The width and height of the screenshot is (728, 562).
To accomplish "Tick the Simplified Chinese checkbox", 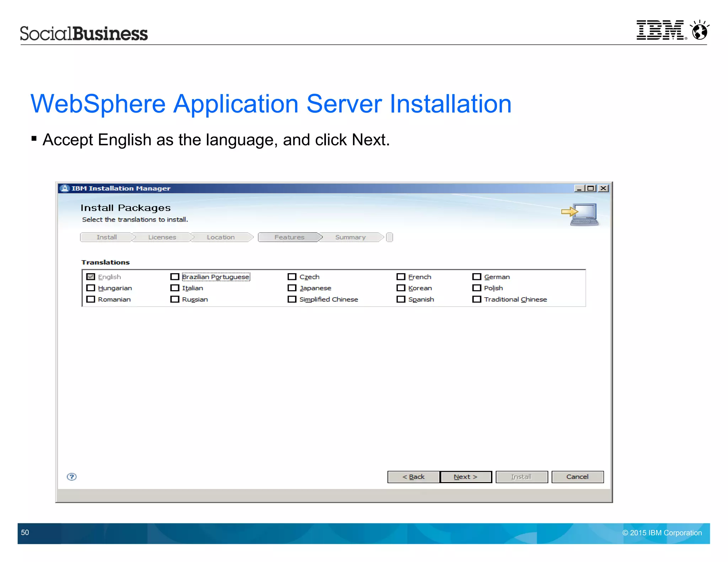I will tap(292, 299).
